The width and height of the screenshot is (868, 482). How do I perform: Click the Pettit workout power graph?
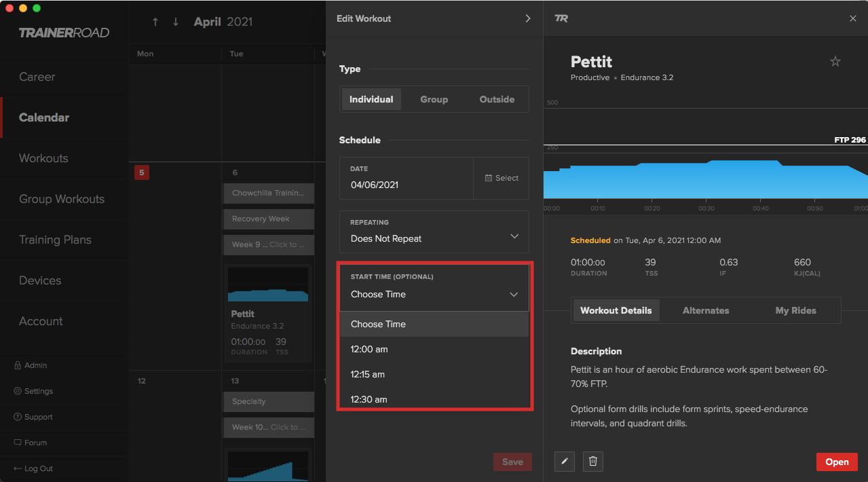(x=706, y=179)
